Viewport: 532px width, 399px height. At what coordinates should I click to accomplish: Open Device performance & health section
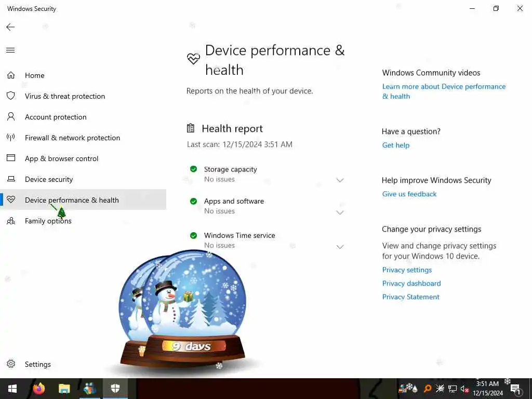83,200
